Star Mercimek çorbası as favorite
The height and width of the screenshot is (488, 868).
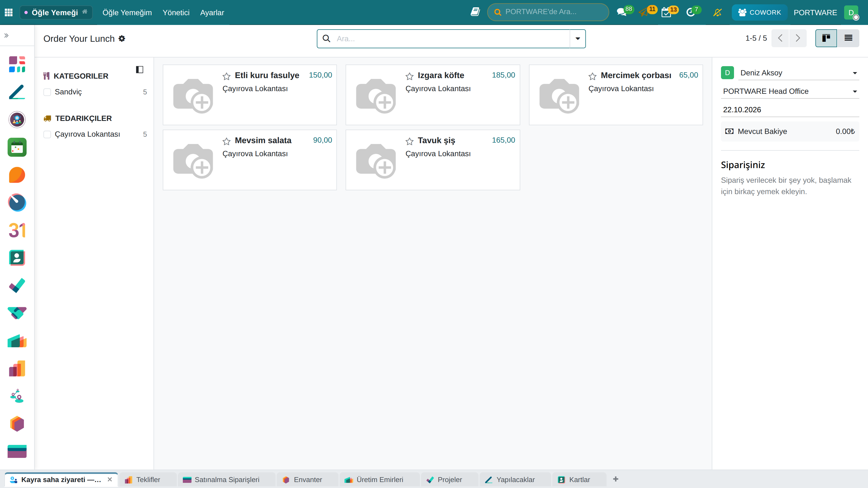[x=592, y=76]
